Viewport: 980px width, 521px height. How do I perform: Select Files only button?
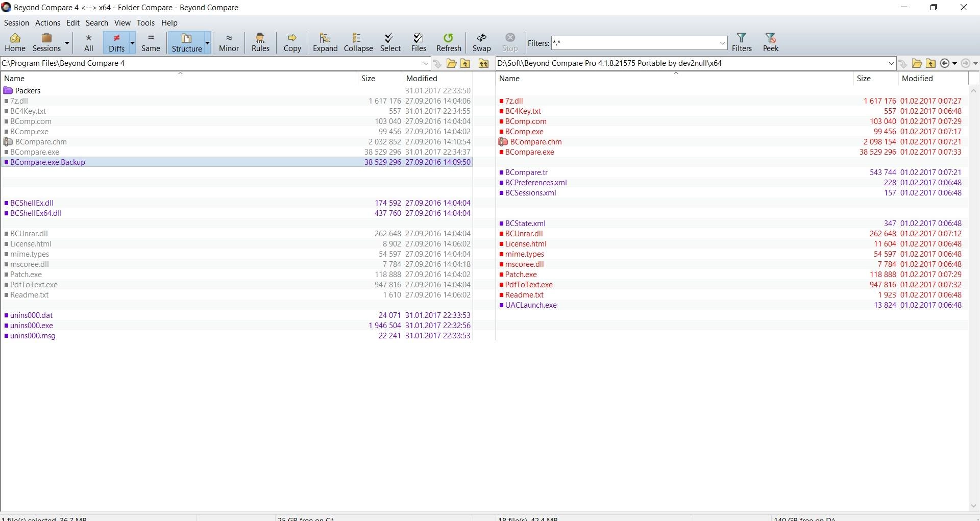click(x=419, y=42)
